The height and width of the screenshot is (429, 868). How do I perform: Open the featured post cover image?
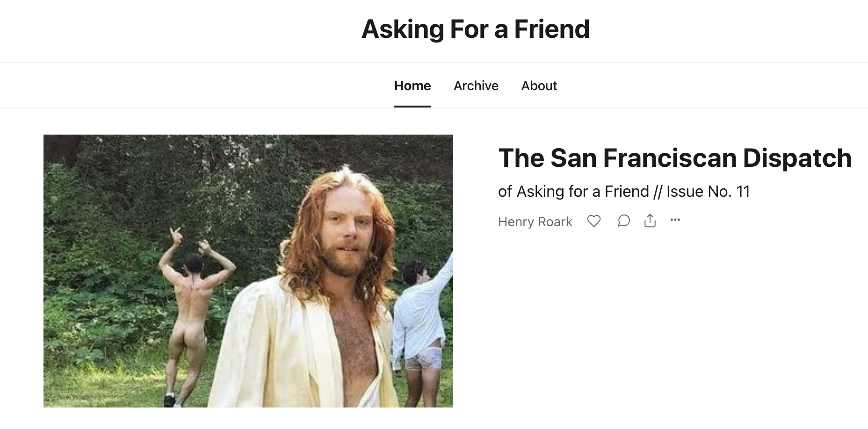pos(248,271)
